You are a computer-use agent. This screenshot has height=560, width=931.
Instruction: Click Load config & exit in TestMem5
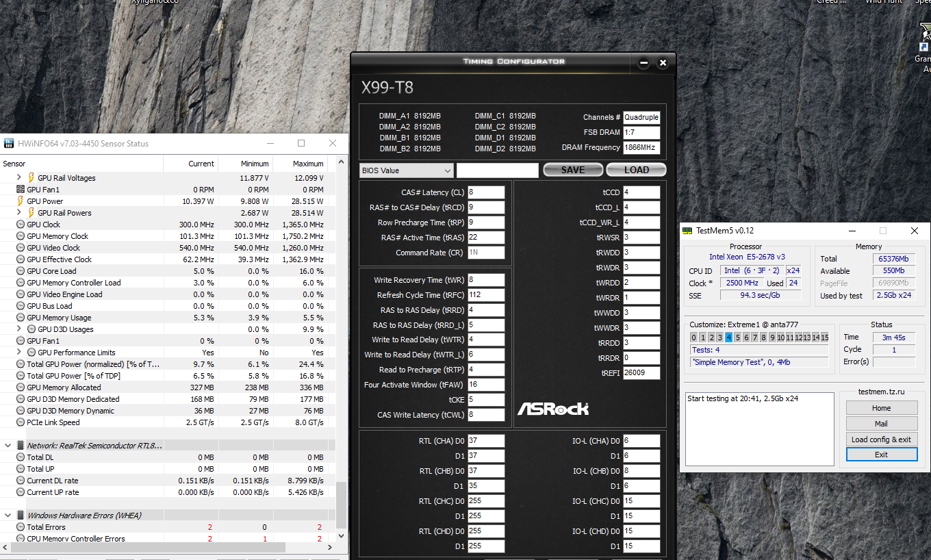coord(881,440)
